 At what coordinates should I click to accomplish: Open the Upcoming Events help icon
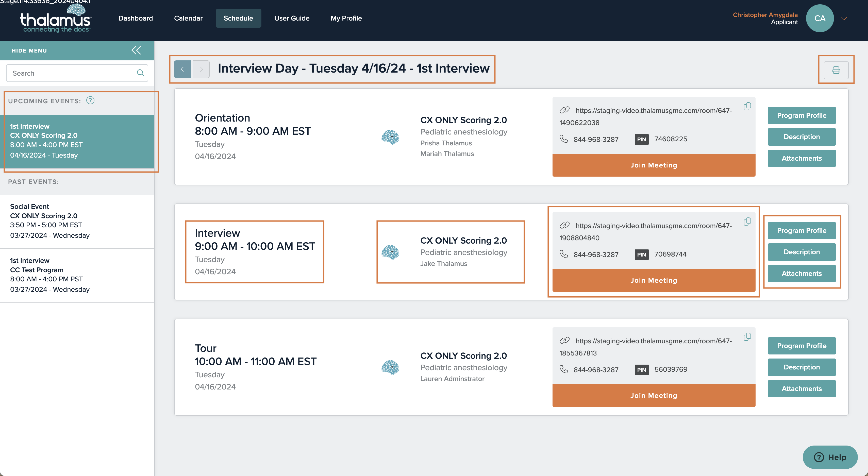coord(90,100)
